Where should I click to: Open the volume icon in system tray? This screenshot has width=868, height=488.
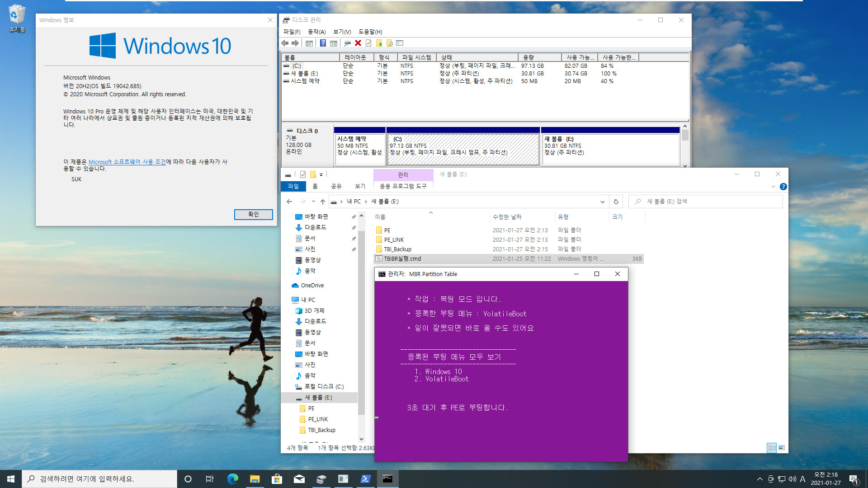click(792, 479)
